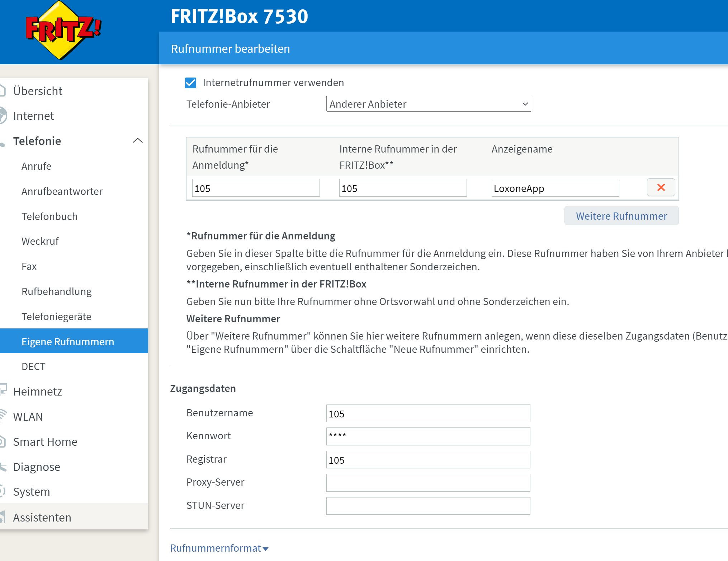Select DECT in the sidebar menu
This screenshot has width=728, height=561.
point(33,366)
